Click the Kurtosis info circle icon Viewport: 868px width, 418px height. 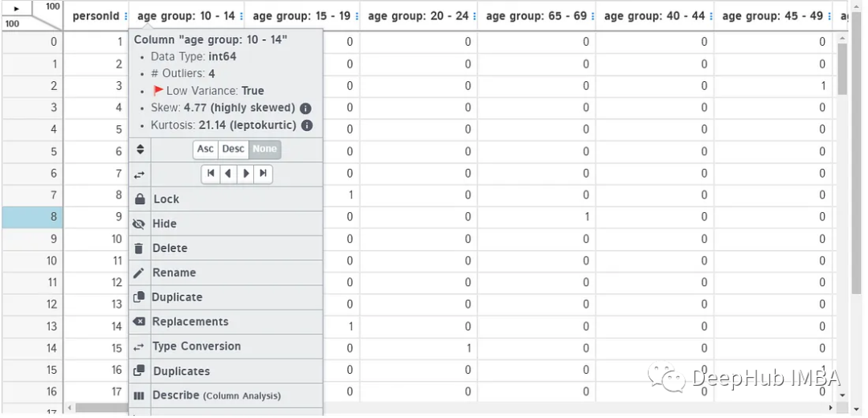(x=307, y=125)
